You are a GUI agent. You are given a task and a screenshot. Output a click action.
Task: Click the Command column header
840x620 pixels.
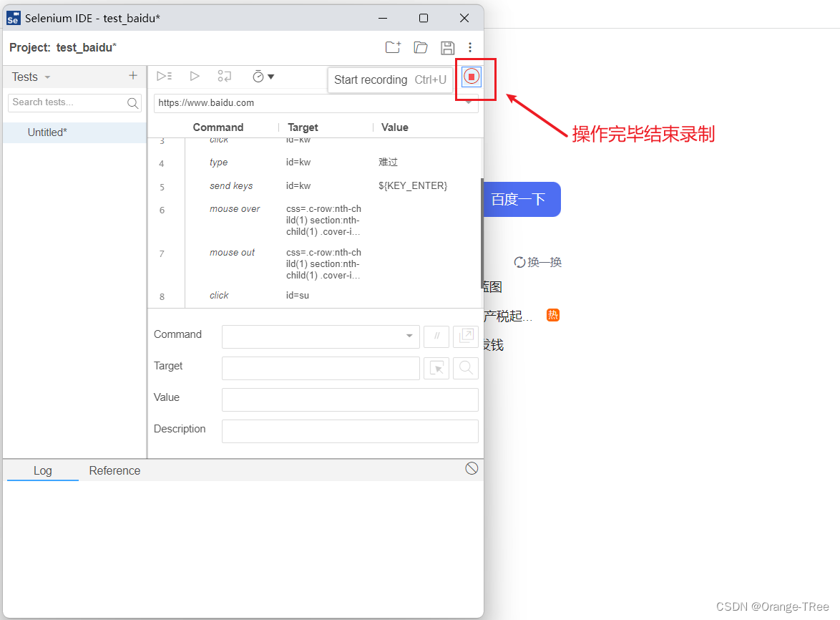click(218, 127)
